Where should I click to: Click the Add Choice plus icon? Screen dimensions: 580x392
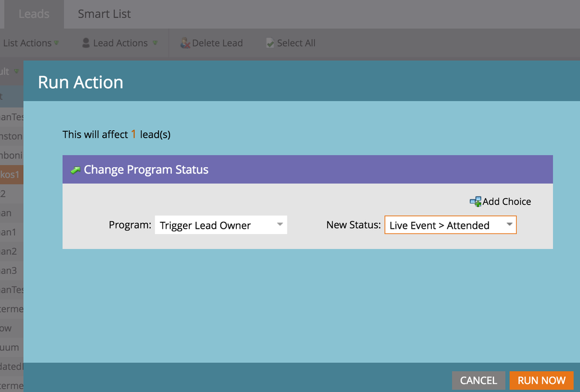click(475, 202)
